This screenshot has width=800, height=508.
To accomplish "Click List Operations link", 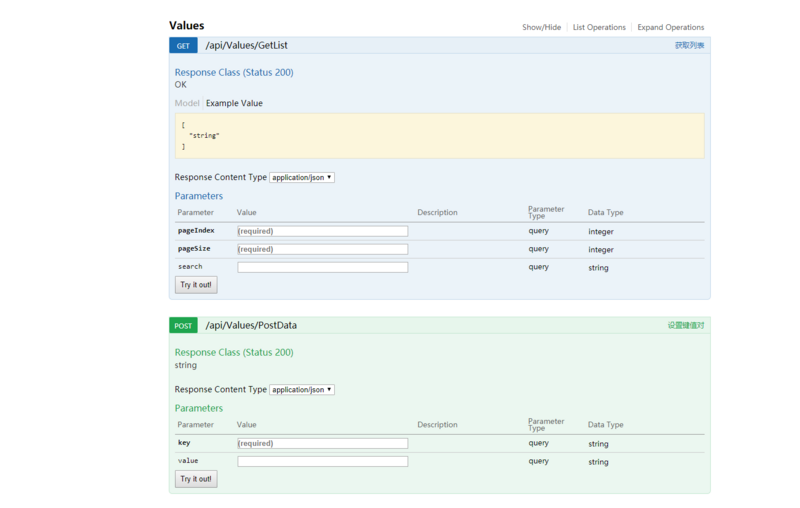I will (x=599, y=28).
